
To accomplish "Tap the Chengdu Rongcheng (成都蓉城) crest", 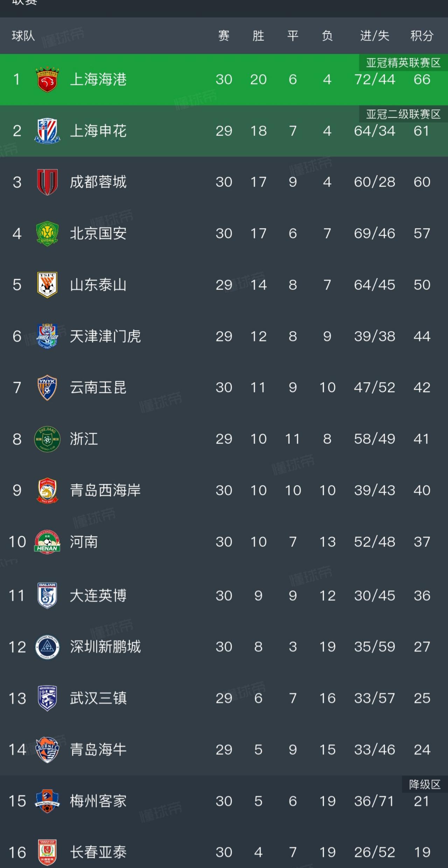I will coord(47,182).
